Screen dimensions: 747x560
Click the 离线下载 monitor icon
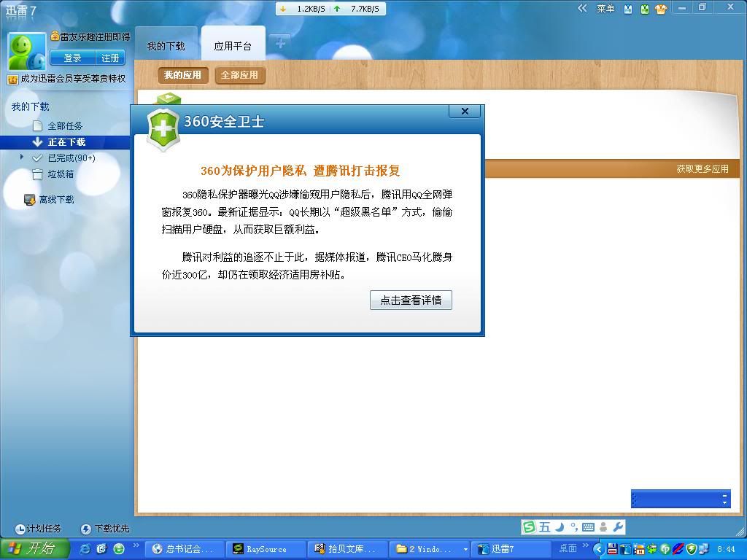[x=29, y=200]
